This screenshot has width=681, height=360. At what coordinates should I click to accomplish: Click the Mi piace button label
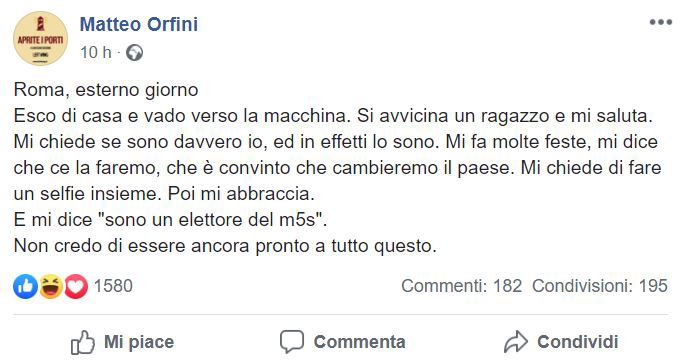139,342
